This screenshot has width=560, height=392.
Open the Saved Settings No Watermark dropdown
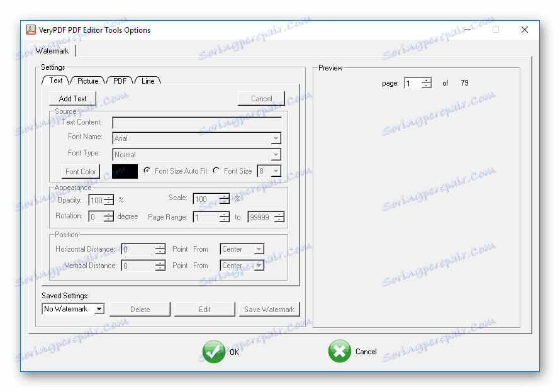[99, 309]
